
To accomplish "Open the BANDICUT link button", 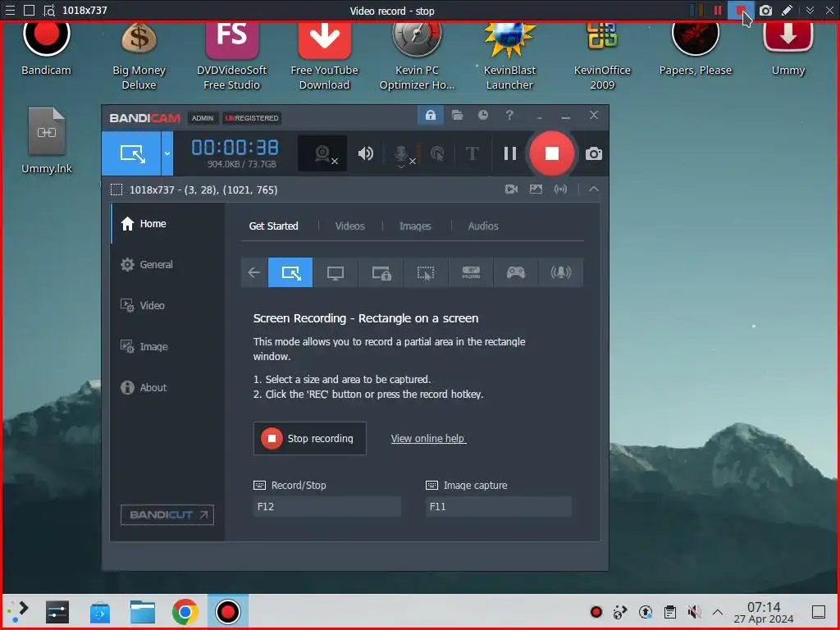I will point(167,515).
